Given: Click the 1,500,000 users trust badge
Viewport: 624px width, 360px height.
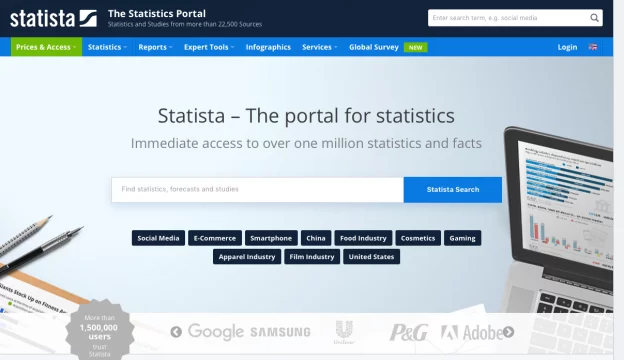Looking at the screenshot, I should point(99,331).
